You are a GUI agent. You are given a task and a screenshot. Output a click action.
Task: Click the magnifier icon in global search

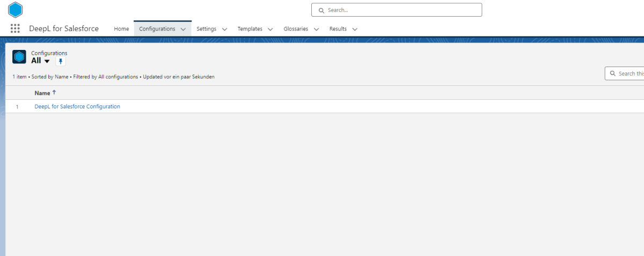pos(321,10)
